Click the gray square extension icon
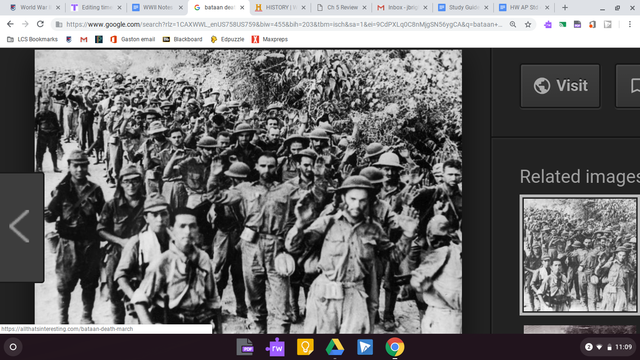 [x=607, y=24]
